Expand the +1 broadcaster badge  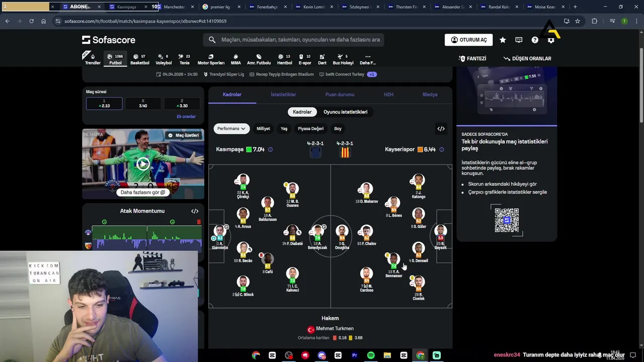tap(372, 74)
